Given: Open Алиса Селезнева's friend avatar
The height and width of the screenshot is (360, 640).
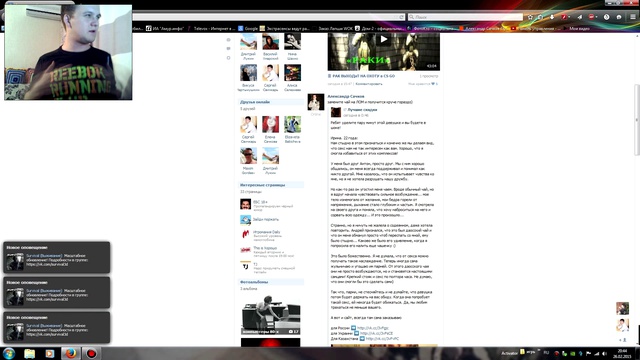Looking at the screenshot, I should click(292, 73).
